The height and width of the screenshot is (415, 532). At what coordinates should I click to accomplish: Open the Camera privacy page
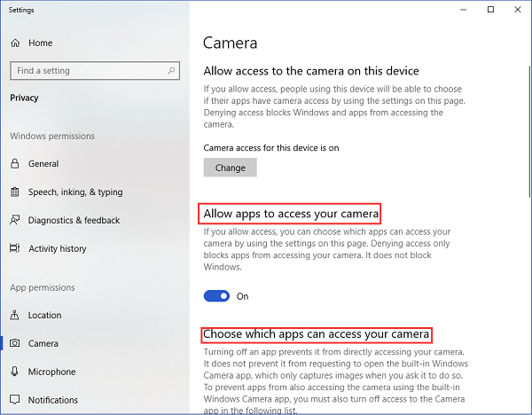[x=43, y=344]
